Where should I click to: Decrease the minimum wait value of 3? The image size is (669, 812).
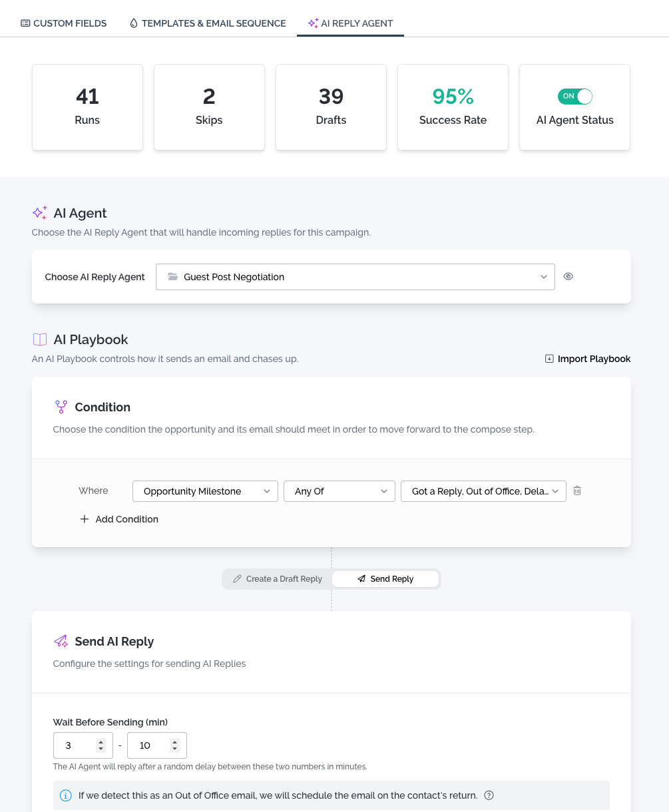click(x=101, y=749)
